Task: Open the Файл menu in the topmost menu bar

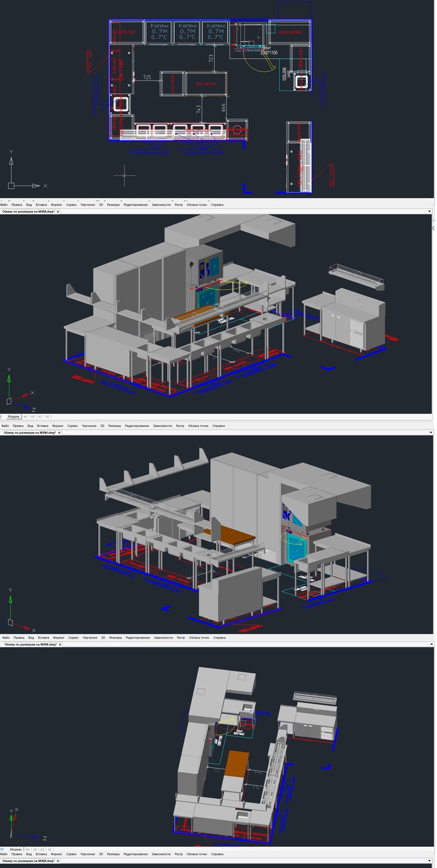Action: (x=4, y=204)
